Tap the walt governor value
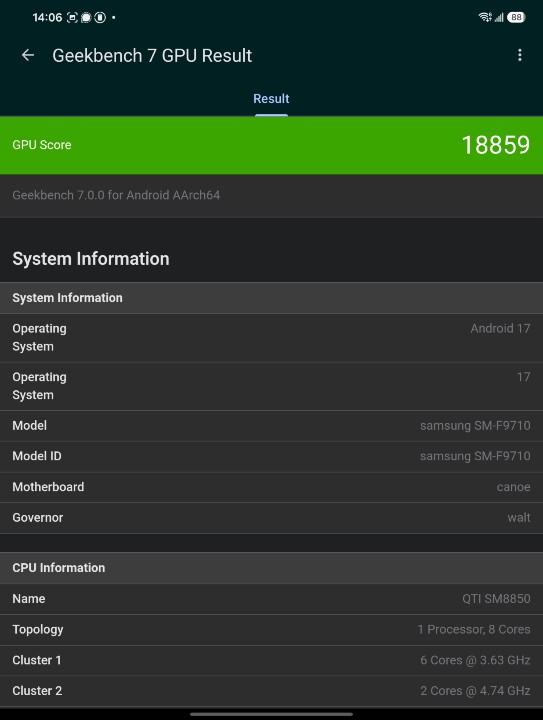The image size is (543, 720). click(x=519, y=518)
